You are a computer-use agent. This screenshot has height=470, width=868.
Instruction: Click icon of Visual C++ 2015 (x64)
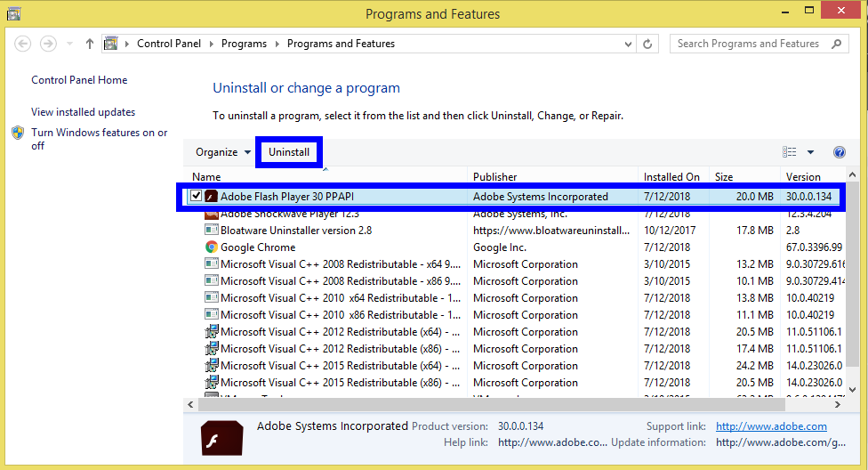point(211,366)
